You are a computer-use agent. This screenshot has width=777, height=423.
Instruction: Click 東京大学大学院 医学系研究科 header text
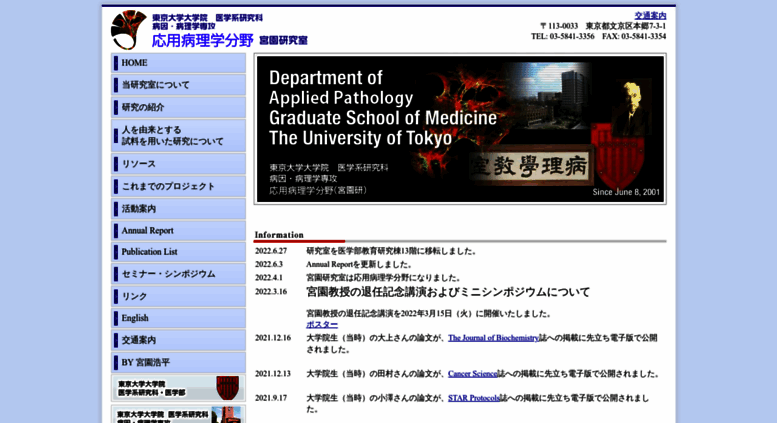[x=208, y=18]
